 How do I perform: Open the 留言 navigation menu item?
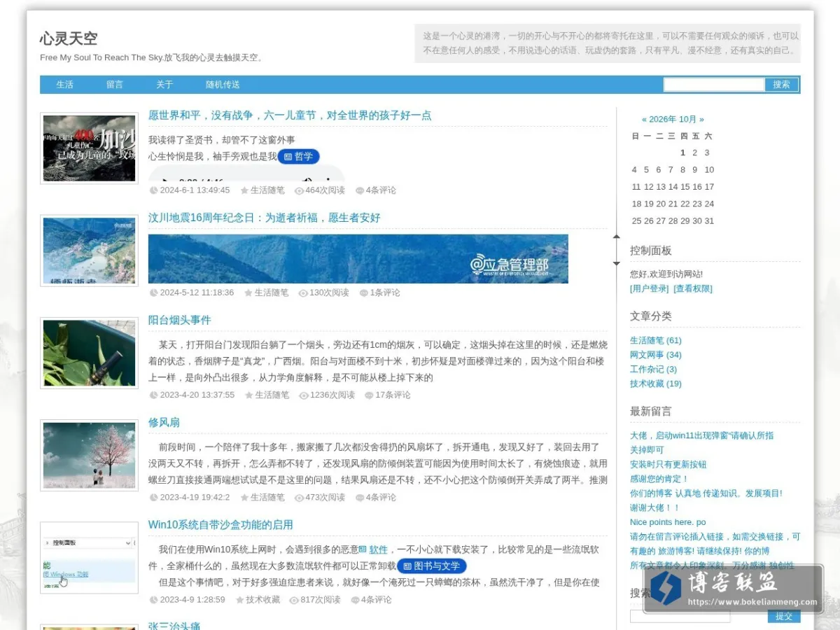click(115, 84)
